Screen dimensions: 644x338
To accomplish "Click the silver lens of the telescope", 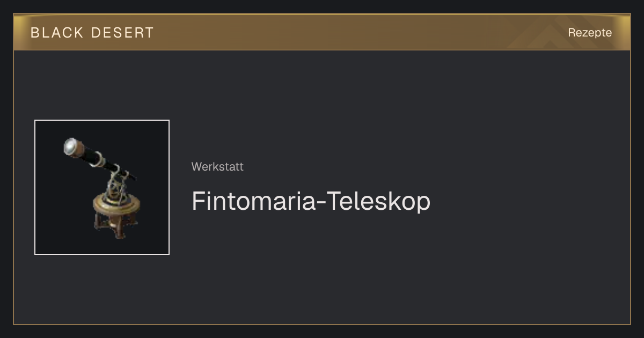I will tap(71, 145).
